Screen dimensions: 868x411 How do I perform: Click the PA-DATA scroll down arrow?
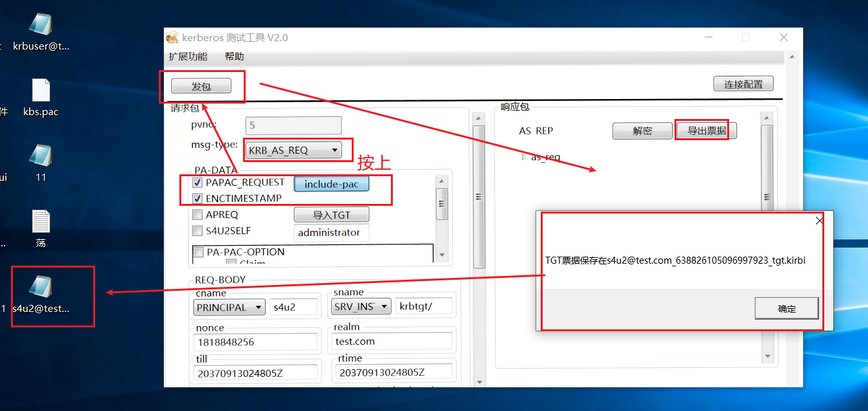pyautogui.click(x=442, y=255)
